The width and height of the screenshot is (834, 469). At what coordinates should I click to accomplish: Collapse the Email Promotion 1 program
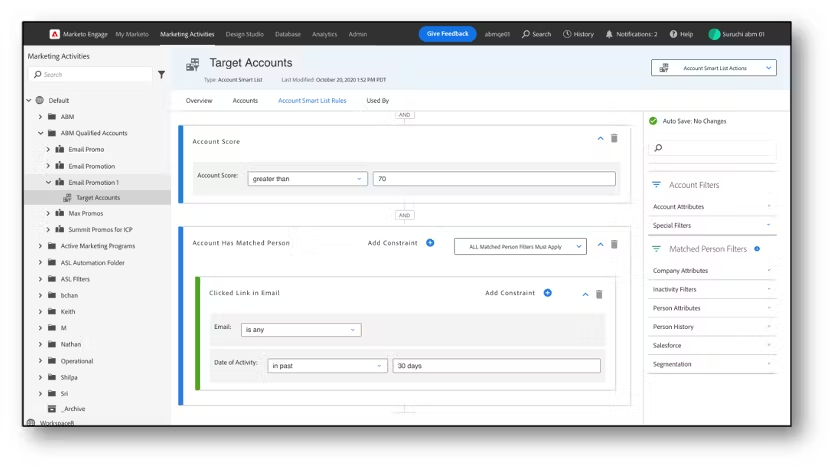[48, 182]
